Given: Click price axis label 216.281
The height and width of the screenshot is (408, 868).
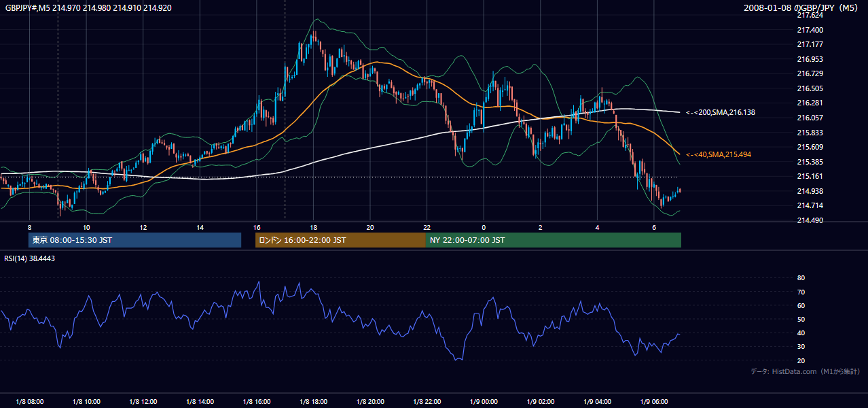Looking at the screenshot, I should pyautogui.click(x=810, y=103).
